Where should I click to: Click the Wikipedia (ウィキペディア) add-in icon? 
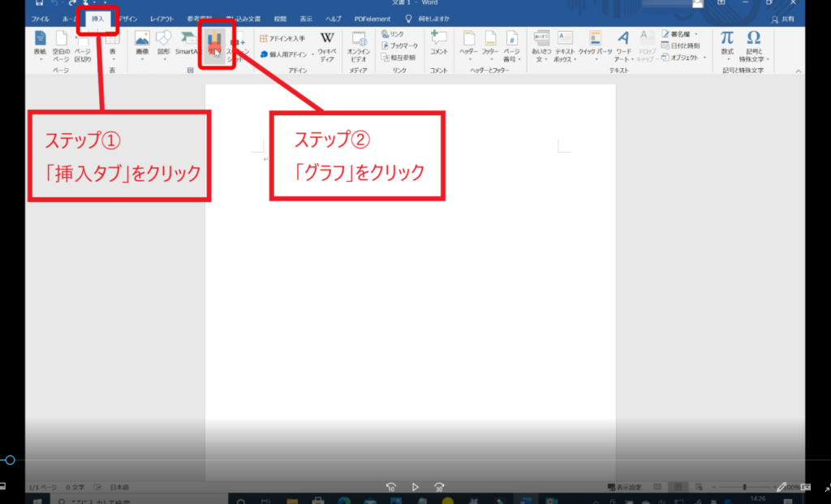(x=327, y=43)
